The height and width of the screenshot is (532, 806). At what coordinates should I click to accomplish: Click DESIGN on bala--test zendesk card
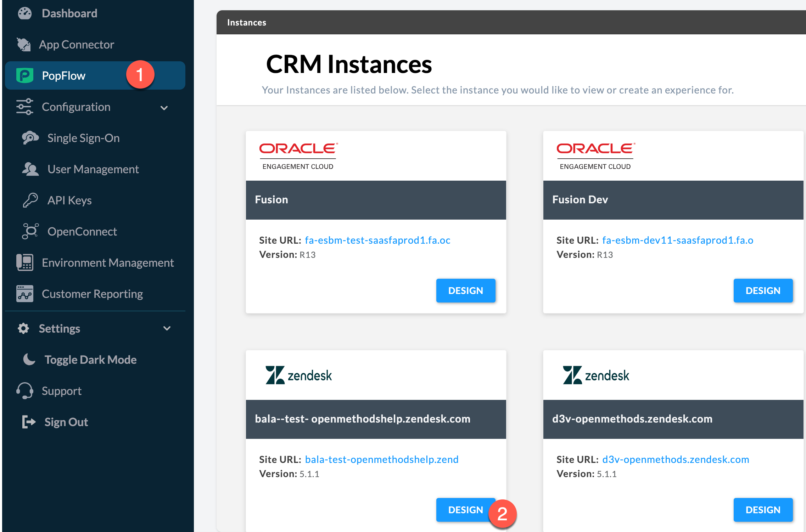tap(466, 510)
